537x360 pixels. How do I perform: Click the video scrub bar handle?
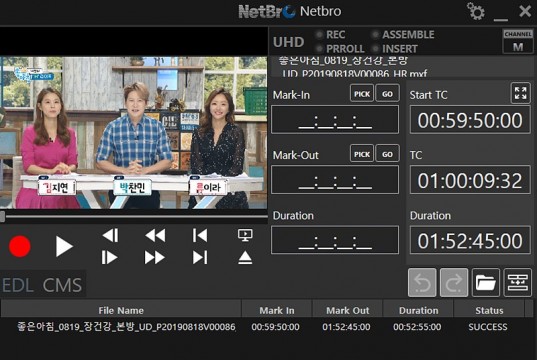coord(2,217)
